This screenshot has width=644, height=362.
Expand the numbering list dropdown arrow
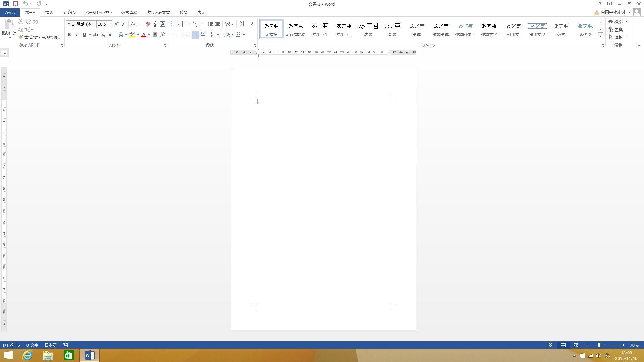pos(190,24)
